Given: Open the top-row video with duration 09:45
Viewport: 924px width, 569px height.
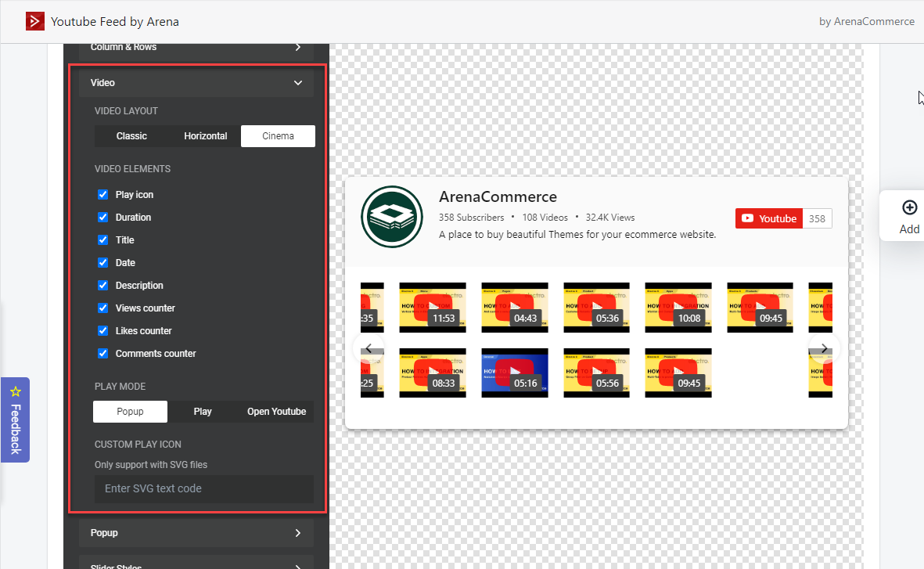Looking at the screenshot, I should (760, 308).
